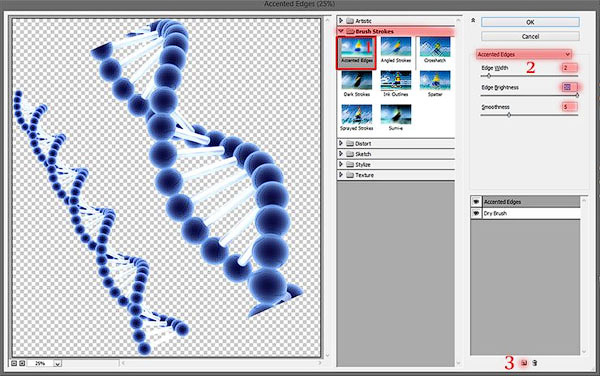Click the Sketch folder icon

pyautogui.click(x=350, y=154)
